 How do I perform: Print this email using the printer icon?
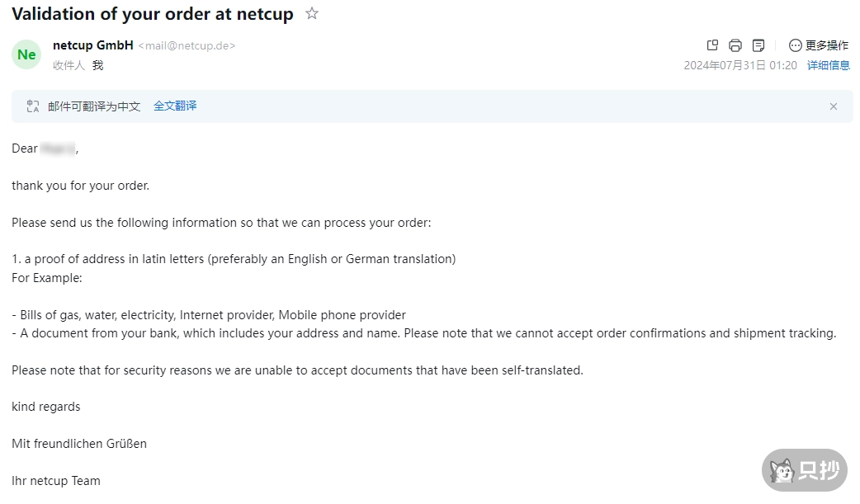(735, 45)
